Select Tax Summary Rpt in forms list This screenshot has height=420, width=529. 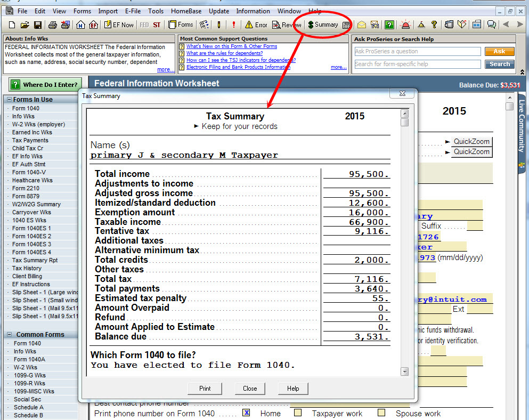(35, 260)
